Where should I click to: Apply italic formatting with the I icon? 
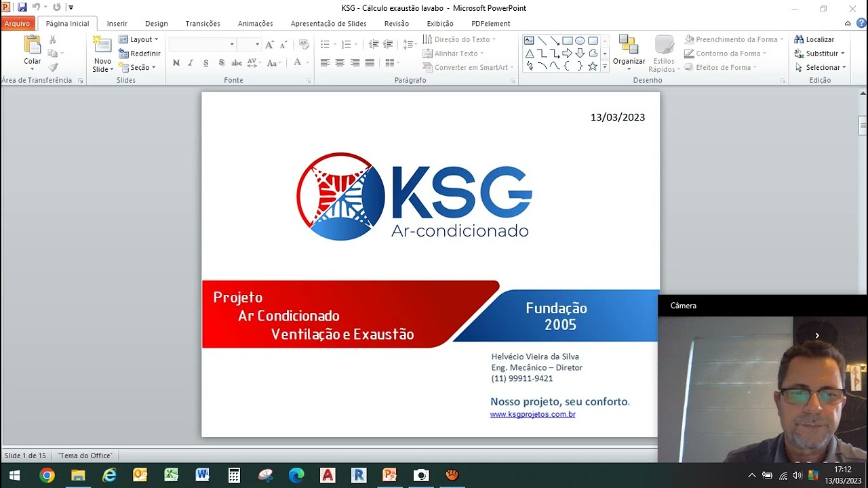coord(191,63)
